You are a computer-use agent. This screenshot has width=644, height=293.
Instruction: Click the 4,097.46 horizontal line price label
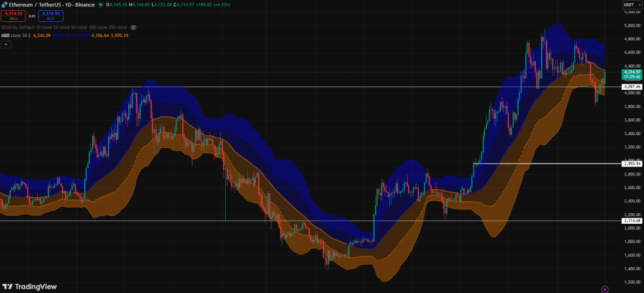pos(631,86)
